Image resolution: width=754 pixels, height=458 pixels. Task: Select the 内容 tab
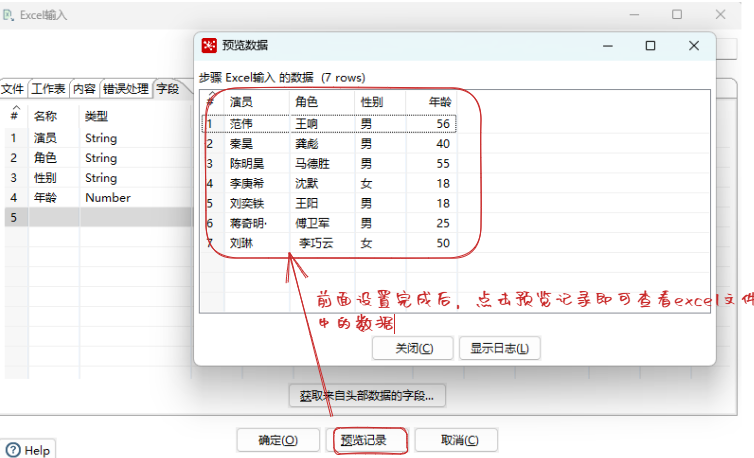tap(84, 89)
